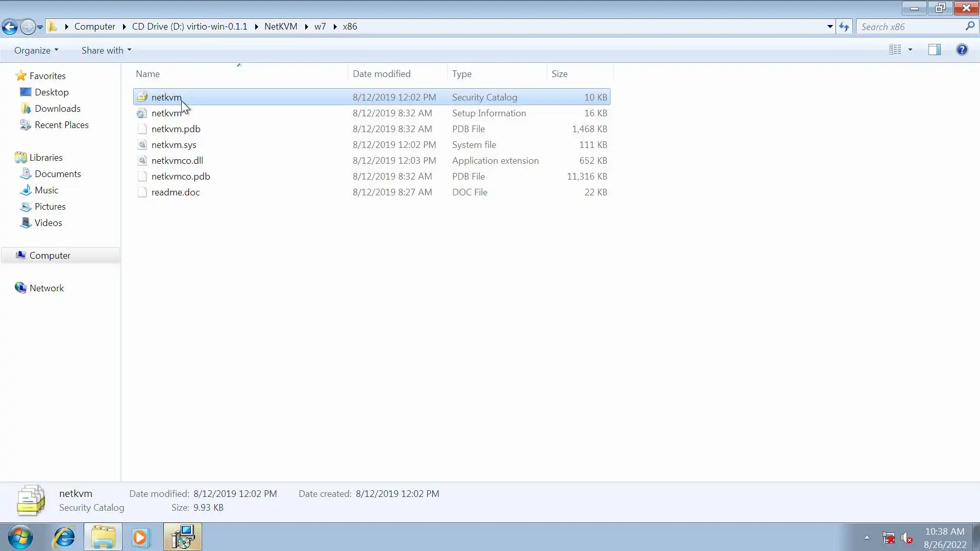The height and width of the screenshot is (551, 980).
Task: Click w7 folder in address path
Action: (320, 27)
